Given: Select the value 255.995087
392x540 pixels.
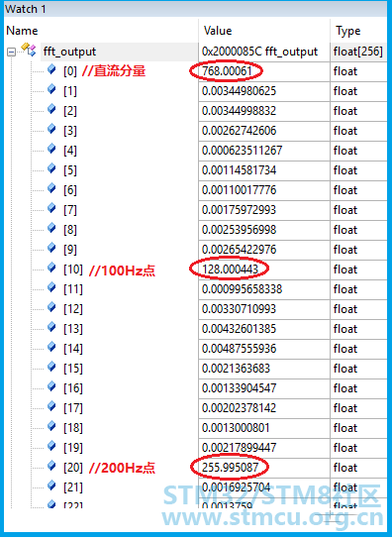Looking at the screenshot, I should coord(230,468).
